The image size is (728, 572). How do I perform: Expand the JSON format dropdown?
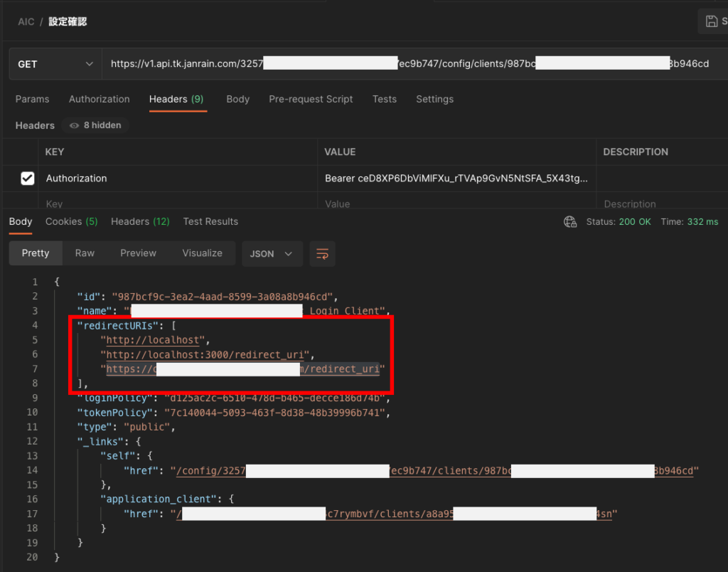(x=272, y=254)
